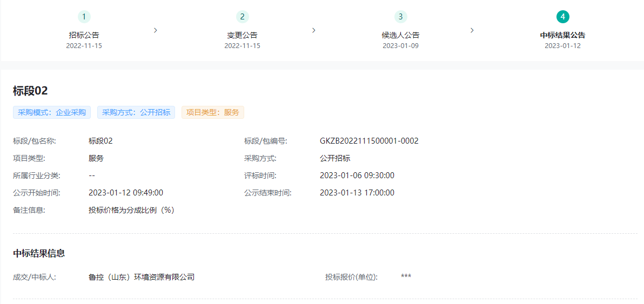Go to the 候选人公告 step
This screenshot has height=304, width=644.
(x=400, y=35)
